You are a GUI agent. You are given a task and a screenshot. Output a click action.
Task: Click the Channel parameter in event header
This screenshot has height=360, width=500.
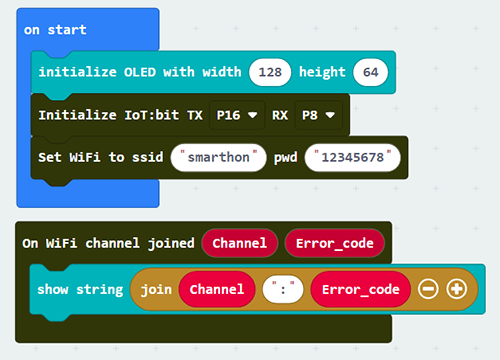[x=240, y=243]
